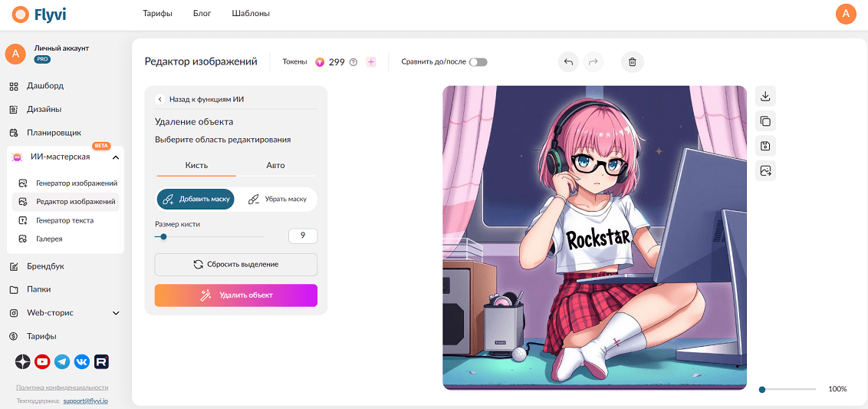Go back via Назад к функциям ИИ
The image size is (868, 409).
point(200,99)
